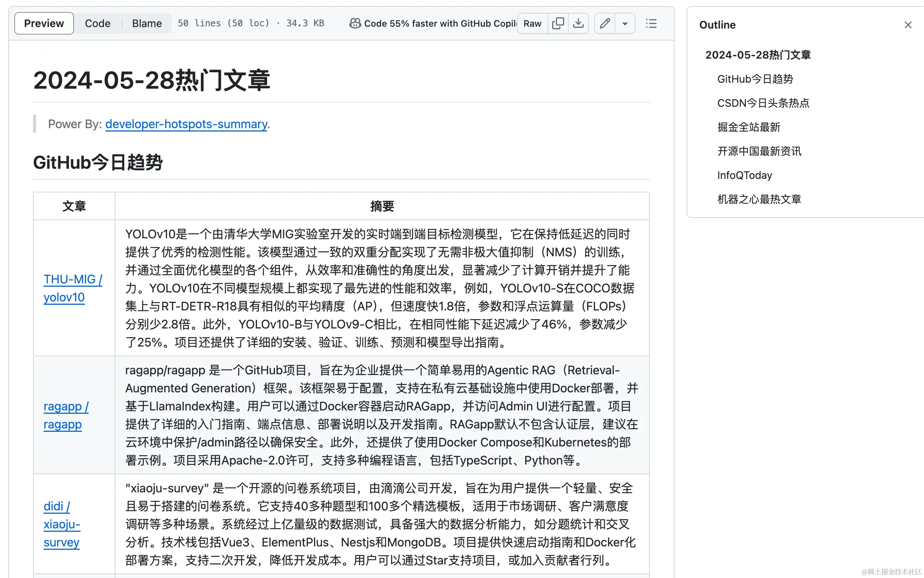Jump to InfoQToday in outline
This screenshot has height=578, width=924.
744,176
